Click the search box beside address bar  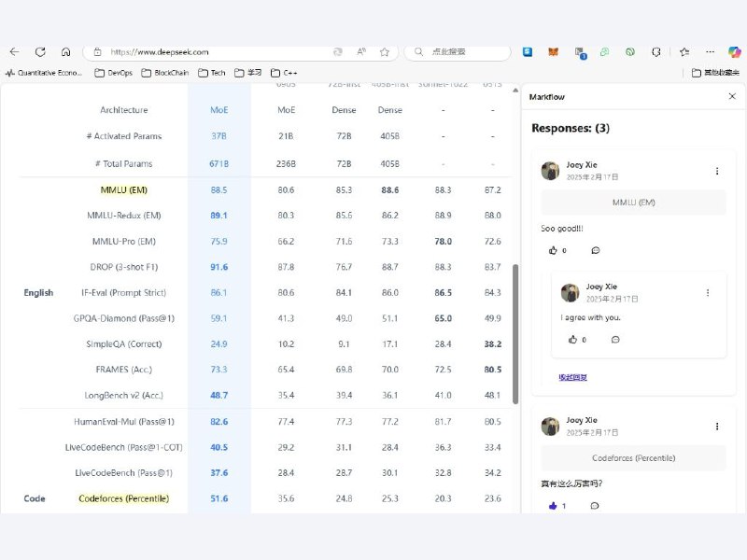[458, 52]
